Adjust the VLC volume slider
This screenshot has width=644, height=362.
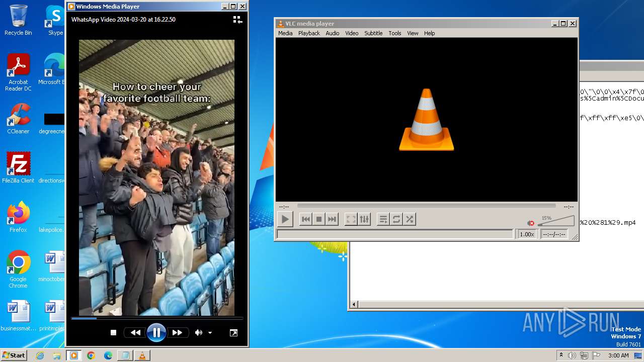coord(555,221)
